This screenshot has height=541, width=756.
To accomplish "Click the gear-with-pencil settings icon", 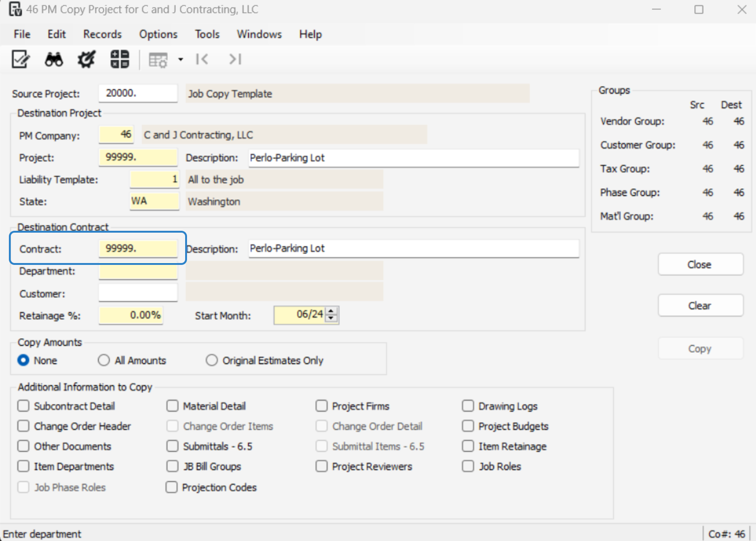I will [x=86, y=59].
